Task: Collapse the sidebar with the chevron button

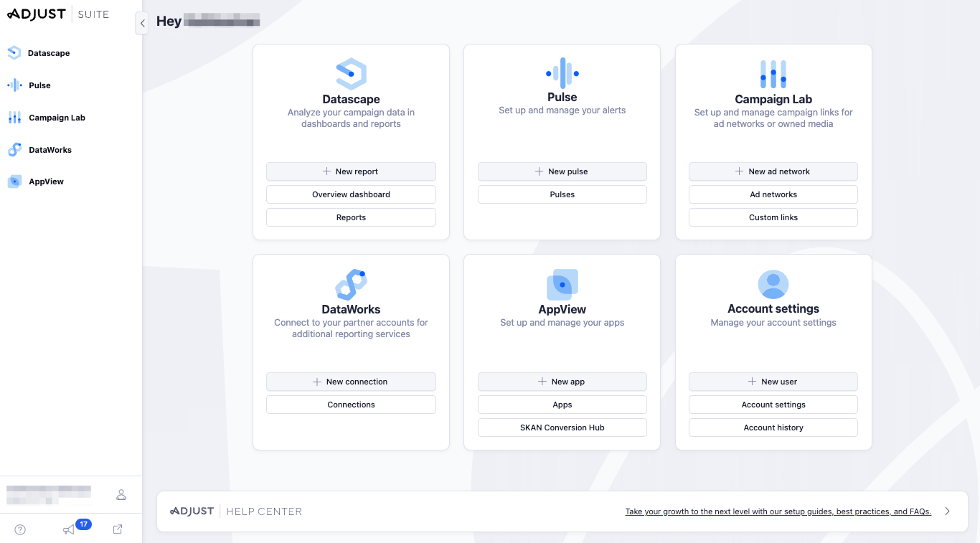Action: (x=142, y=24)
